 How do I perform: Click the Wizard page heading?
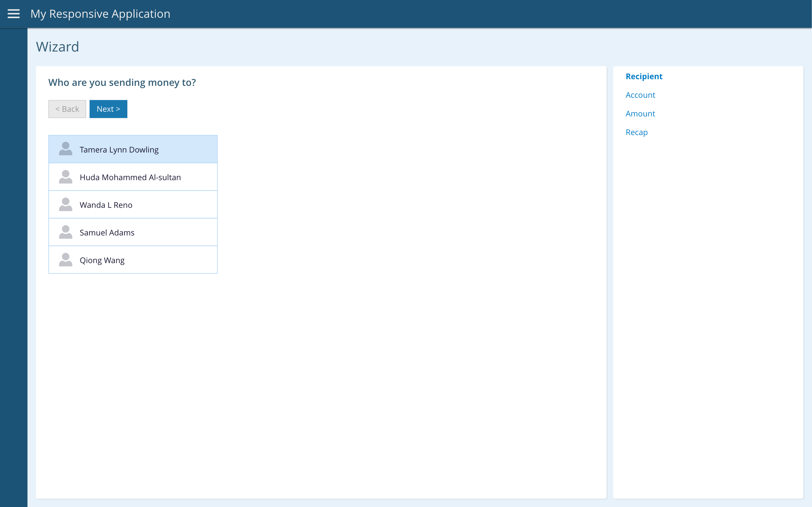[x=57, y=47]
